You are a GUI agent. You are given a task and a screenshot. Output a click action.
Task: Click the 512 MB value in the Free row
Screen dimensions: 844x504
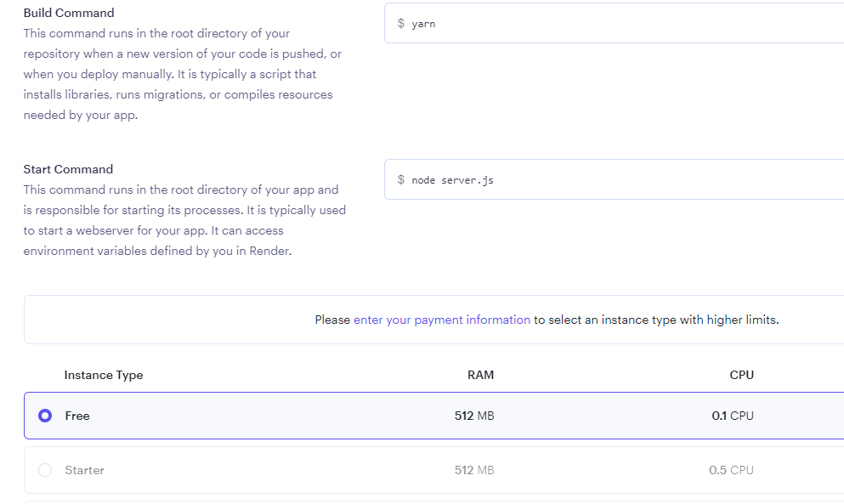coord(474,416)
